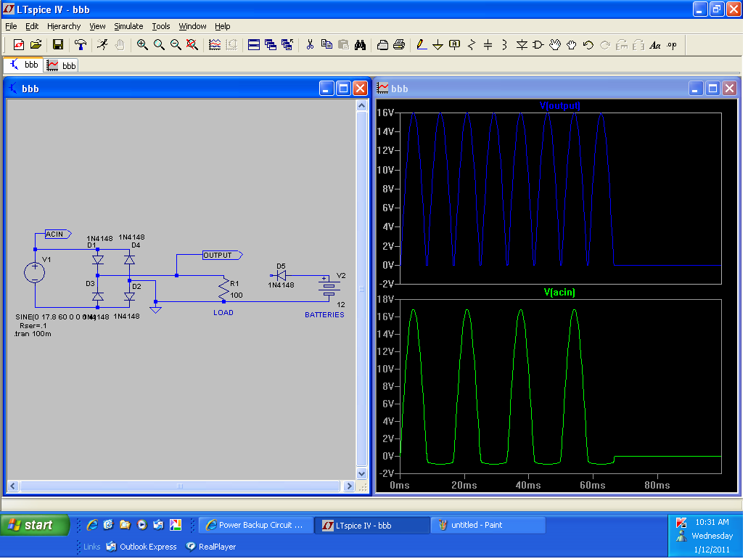The width and height of the screenshot is (756, 559).
Task: Click the BATTERIES text in schematic
Action: coord(324,314)
